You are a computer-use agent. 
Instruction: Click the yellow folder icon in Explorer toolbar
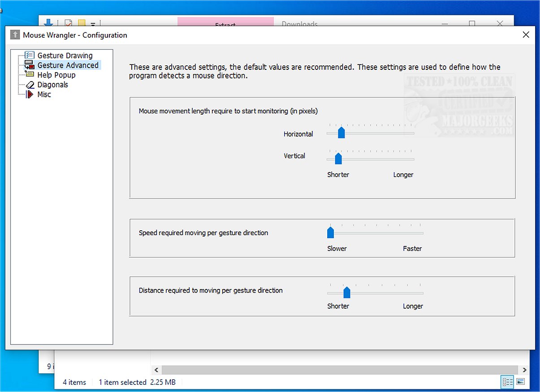click(82, 23)
